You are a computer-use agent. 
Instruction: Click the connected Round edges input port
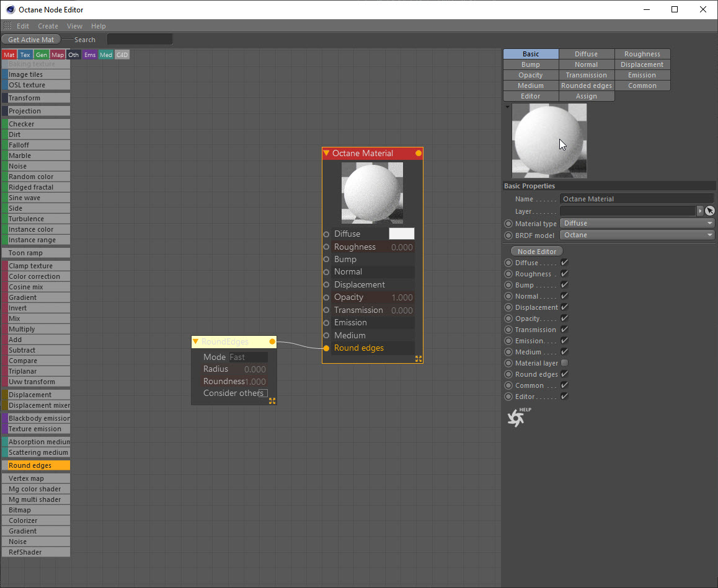click(326, 348)
